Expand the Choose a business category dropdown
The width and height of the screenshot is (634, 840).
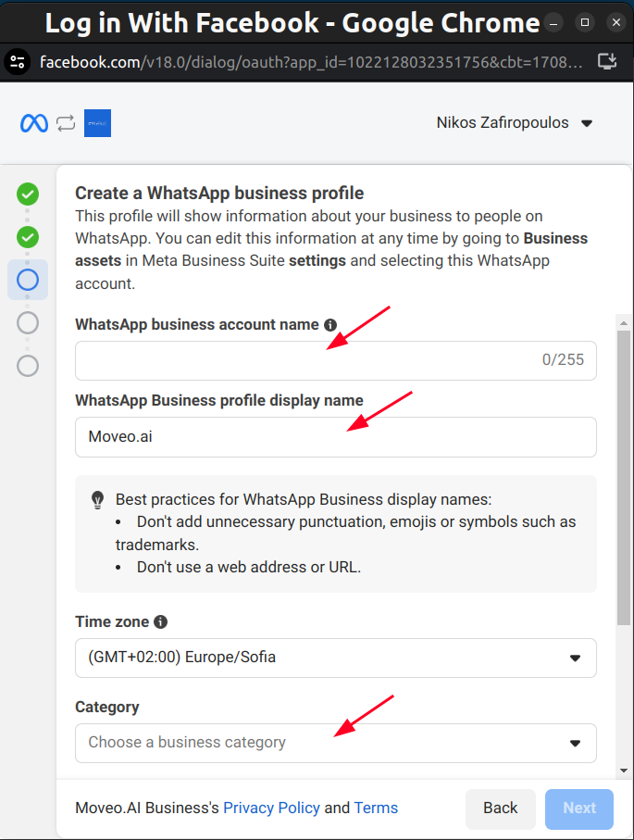tap(335, 743)
